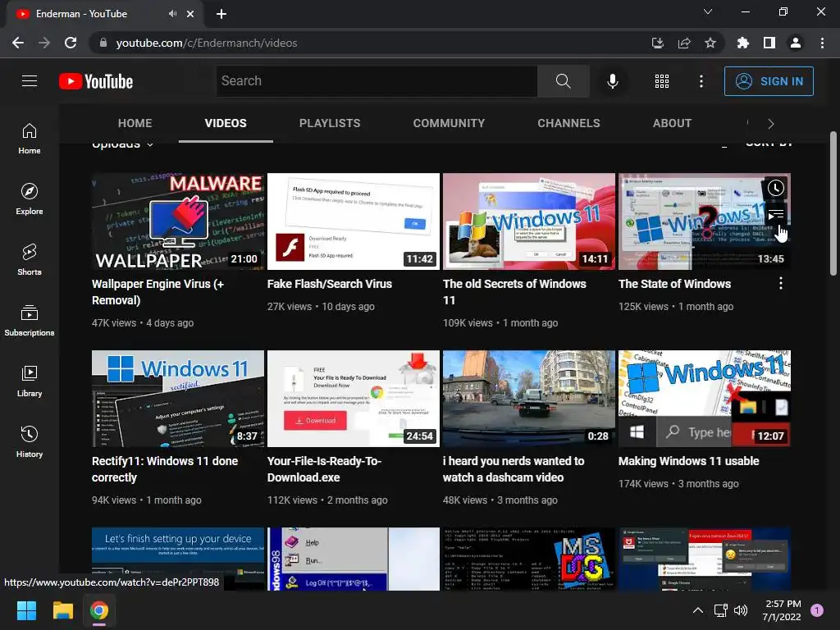840x630 pixels.
Task: Open the notification center badge
Action: click(817, 610)
